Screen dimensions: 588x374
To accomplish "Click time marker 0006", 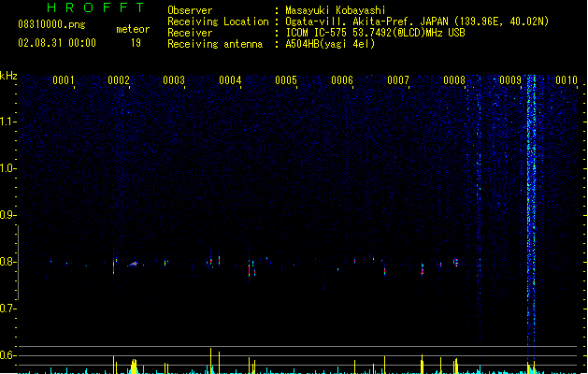I will click(x=342, y=80).
